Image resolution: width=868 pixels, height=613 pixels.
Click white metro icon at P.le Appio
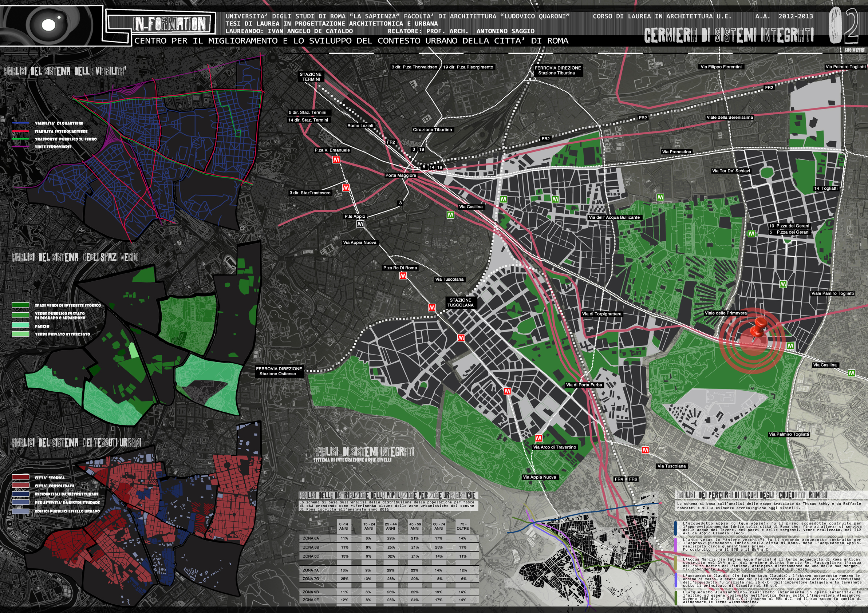click(360, 225)
